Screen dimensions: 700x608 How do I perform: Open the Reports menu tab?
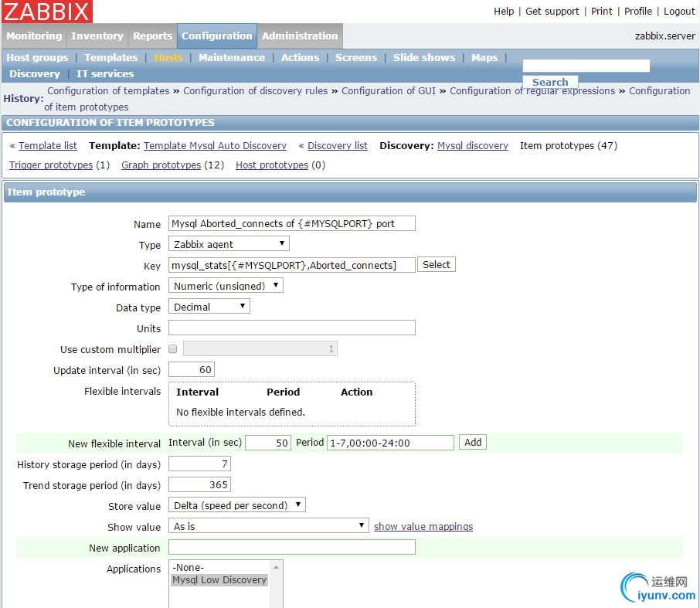point(152,36)
